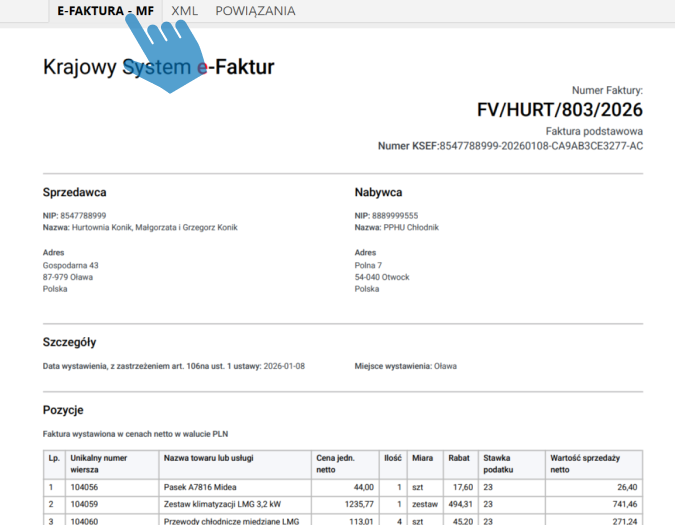Click the Pozycje section heading
Image resolution: width=675 pixels, height=525 pixels.
click(x=63, y=410)
